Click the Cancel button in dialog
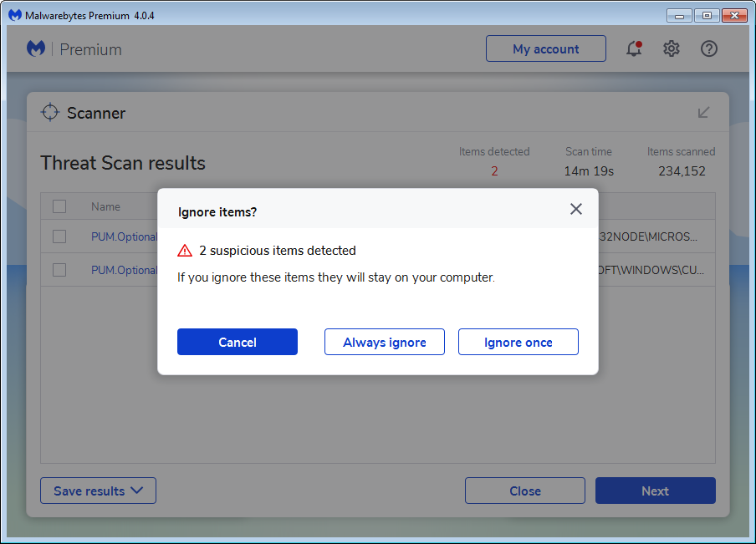Screen dimensions: 756x544 (238, 342)
